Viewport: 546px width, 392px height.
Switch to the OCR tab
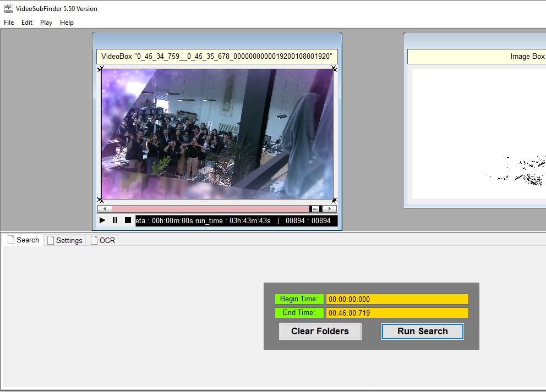pos(103,240)
